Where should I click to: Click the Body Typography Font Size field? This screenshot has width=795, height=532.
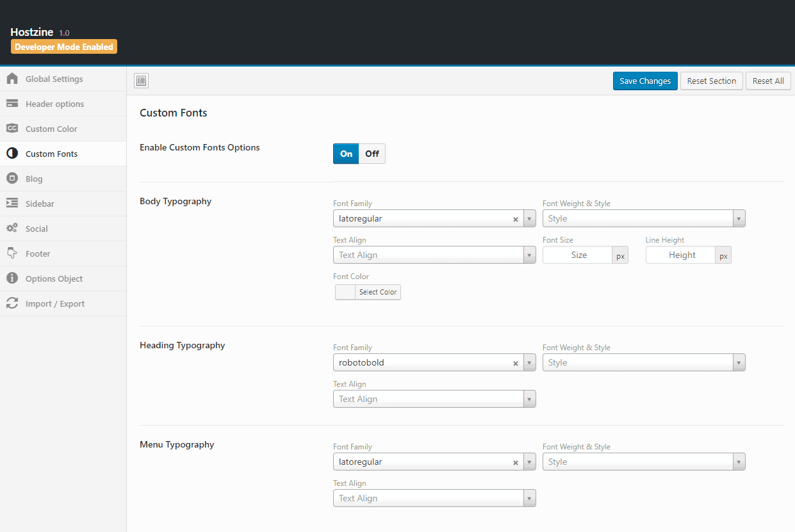(x=578, y=255)
